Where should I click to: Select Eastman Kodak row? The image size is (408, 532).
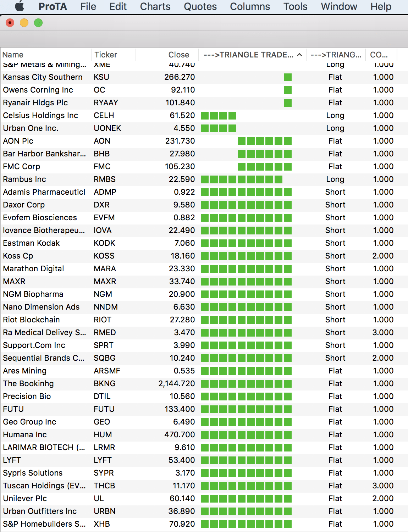click(204, 243)
